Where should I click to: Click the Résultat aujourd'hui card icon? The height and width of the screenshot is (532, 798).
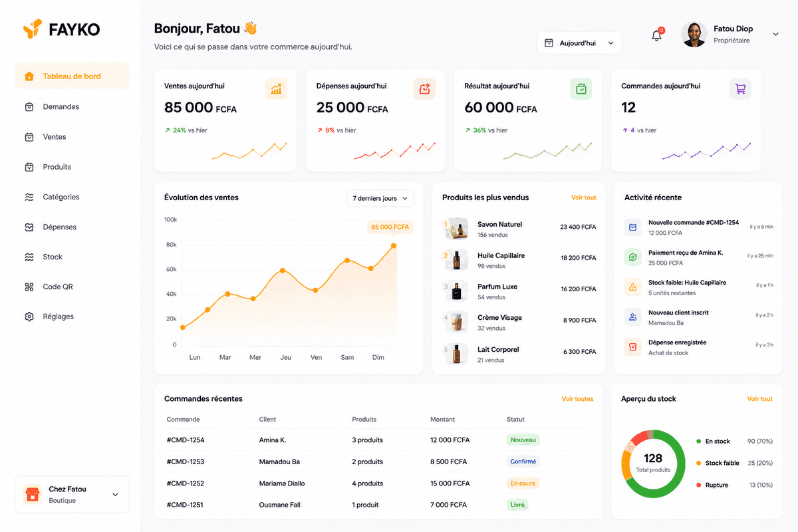[581, 88]
